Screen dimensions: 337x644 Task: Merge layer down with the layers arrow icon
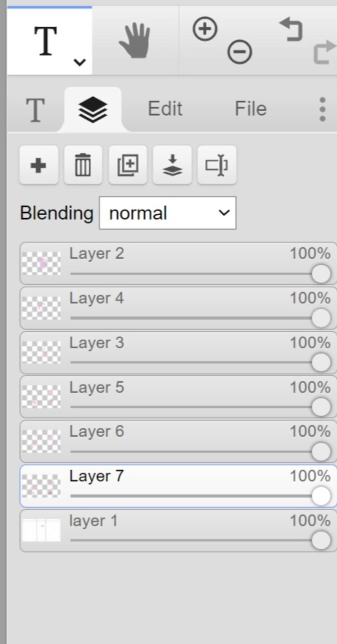(x=172, y=165)
